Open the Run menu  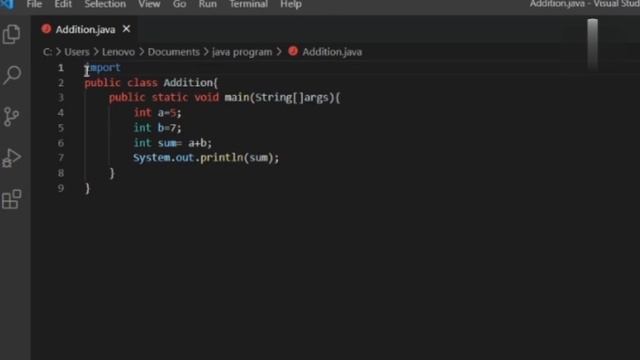(x=207, y=4)
